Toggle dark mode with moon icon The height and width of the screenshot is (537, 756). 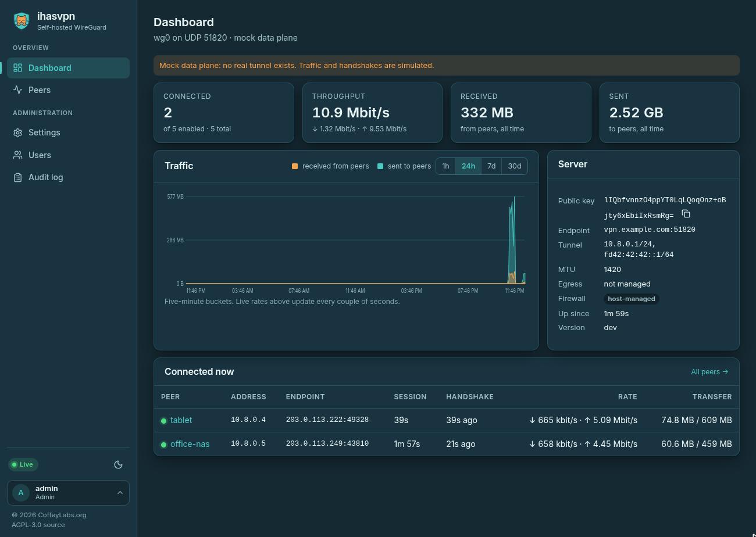[x=118, y=464]
